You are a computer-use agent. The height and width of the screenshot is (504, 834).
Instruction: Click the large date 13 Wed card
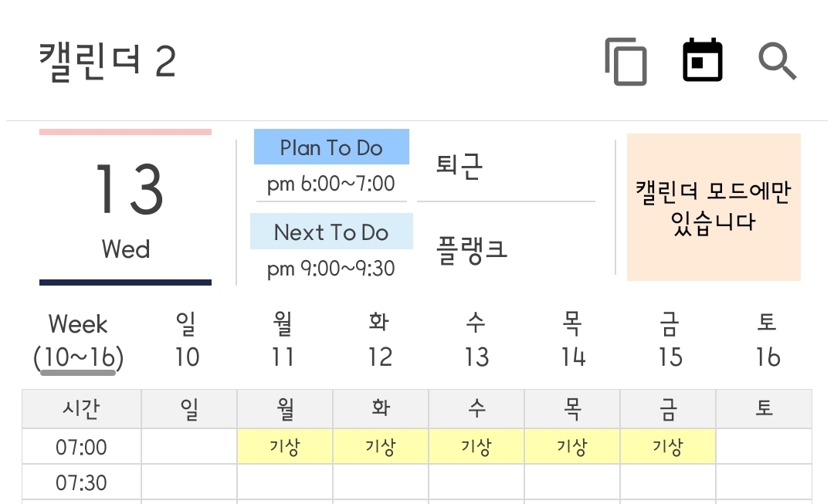tap(126, 207)
